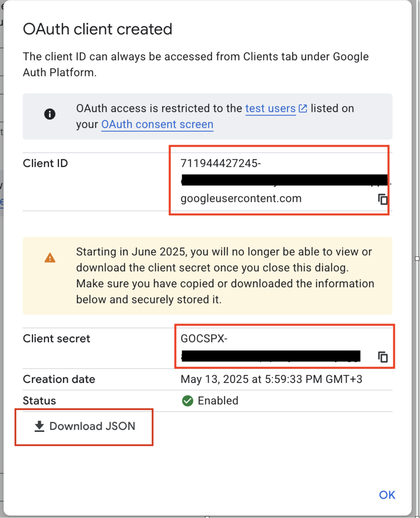Open the OAuth consent screen link
The width and height of the screenshot is (420, 518).
[157, 124]
